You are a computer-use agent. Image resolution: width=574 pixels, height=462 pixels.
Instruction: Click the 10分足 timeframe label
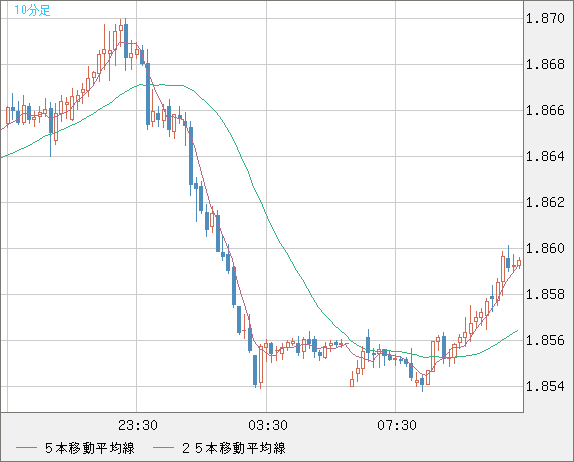[32, 10]
